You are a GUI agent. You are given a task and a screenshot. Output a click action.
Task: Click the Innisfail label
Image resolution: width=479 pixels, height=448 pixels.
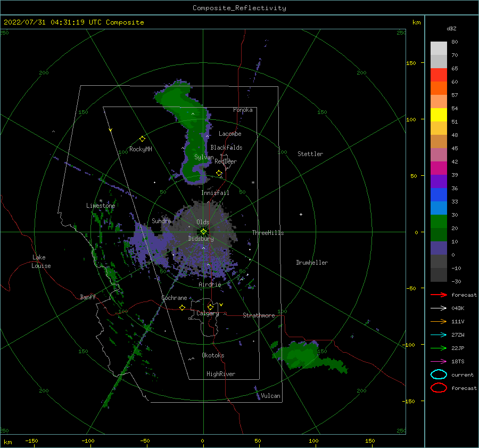[x=215, y=193]
